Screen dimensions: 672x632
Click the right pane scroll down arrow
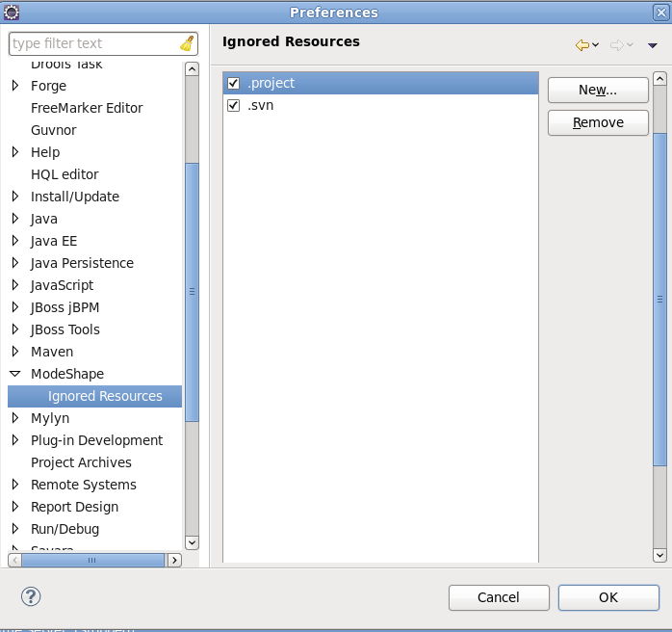659,555
